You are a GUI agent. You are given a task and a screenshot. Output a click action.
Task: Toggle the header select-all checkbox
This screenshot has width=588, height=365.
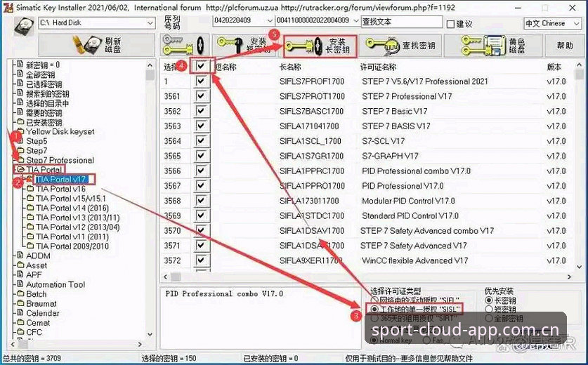pyautogui.click(x=202, y=67)
